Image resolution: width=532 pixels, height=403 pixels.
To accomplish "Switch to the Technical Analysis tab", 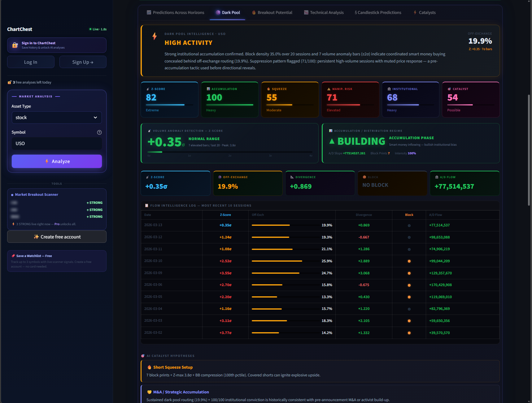I will point(324,12).
